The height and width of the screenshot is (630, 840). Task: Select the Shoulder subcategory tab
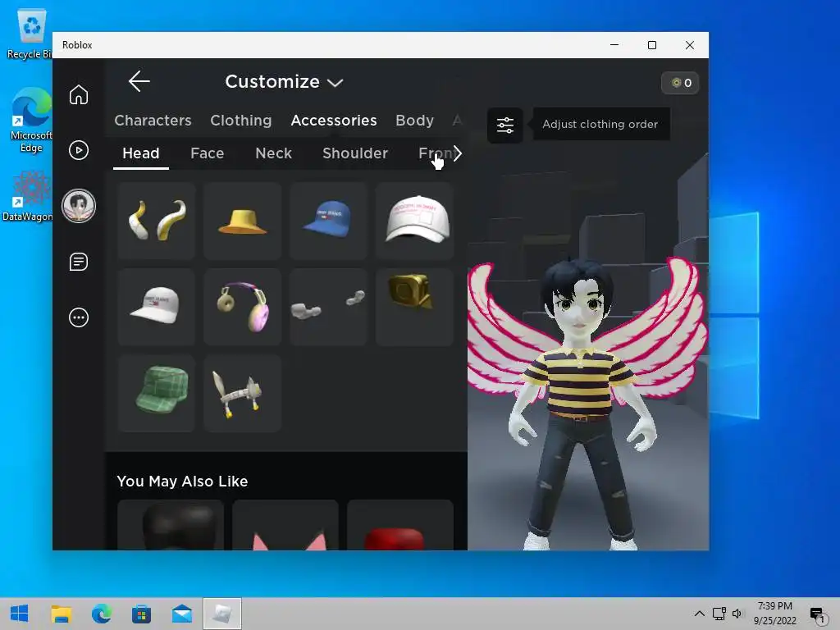click(x=355, y=153)
